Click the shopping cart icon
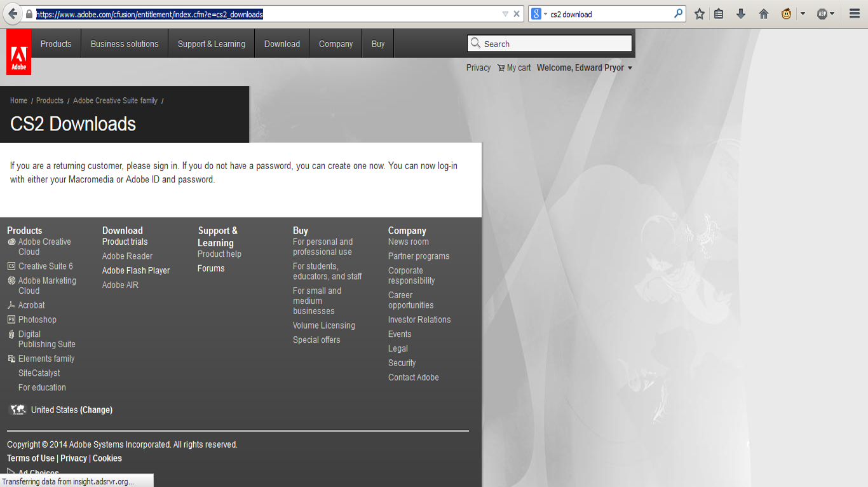 (x=501, y=68)
